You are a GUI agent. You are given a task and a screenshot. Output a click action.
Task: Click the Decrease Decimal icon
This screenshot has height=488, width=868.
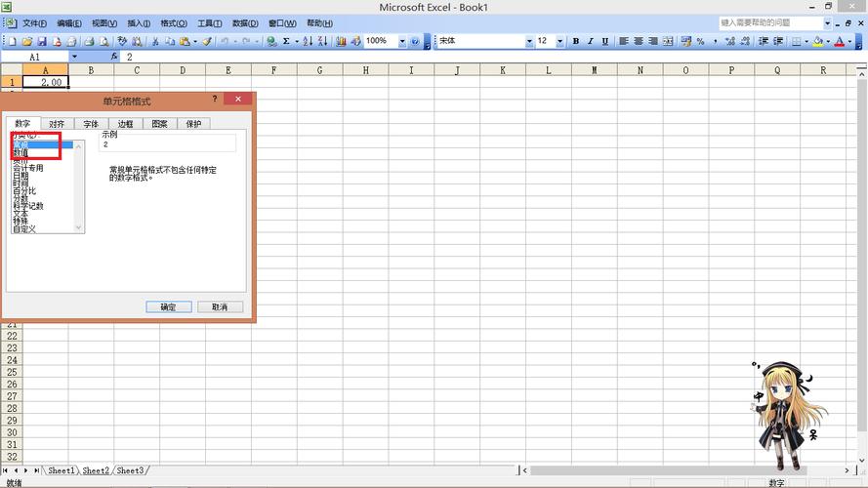[x=745, y=41]
